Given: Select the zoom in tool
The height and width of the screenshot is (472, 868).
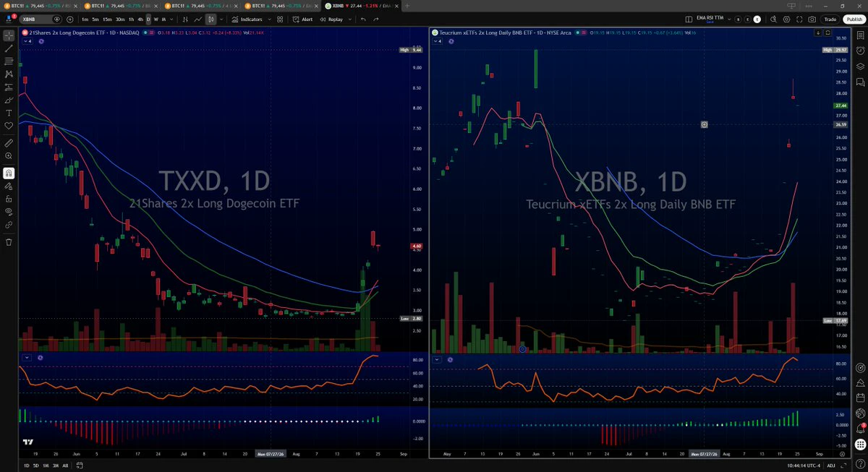Looking at the screenshot, I should pos(9,157).
